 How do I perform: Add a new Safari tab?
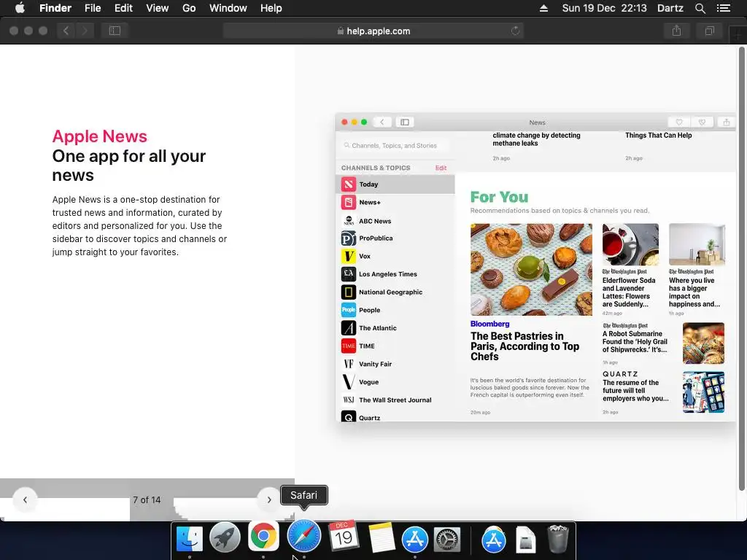pos(738,34)
